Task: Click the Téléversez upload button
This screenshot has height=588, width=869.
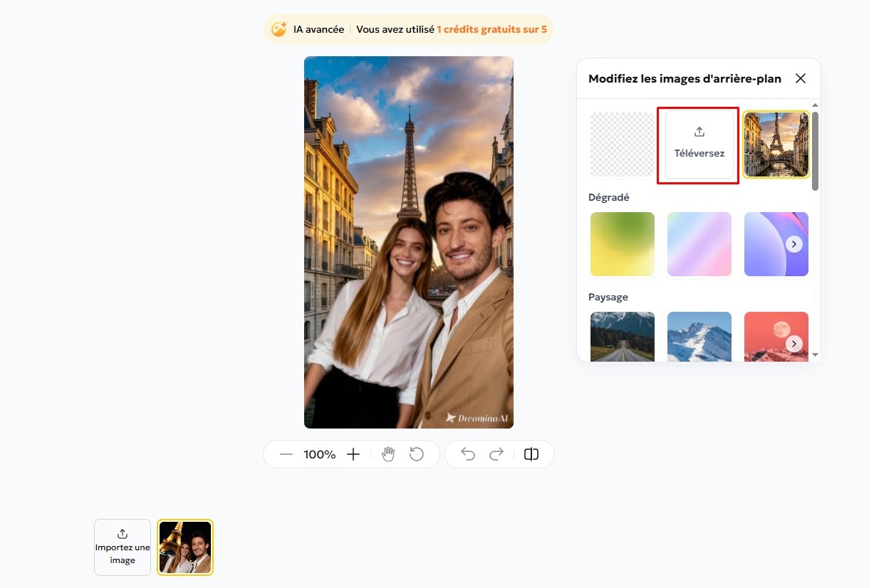Action: pyautogui.click(x=699, y=145)
